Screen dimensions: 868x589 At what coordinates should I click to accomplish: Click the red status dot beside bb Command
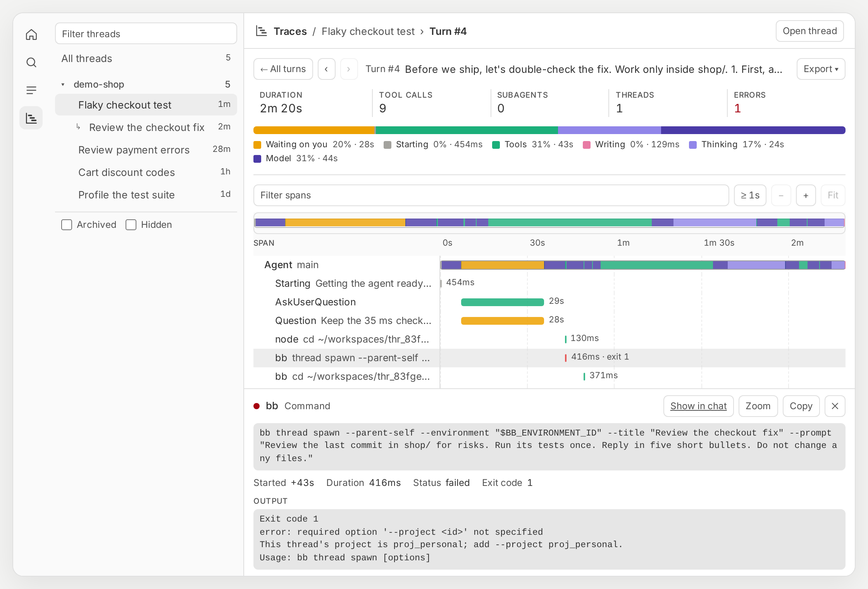click(x=257, y=406)
